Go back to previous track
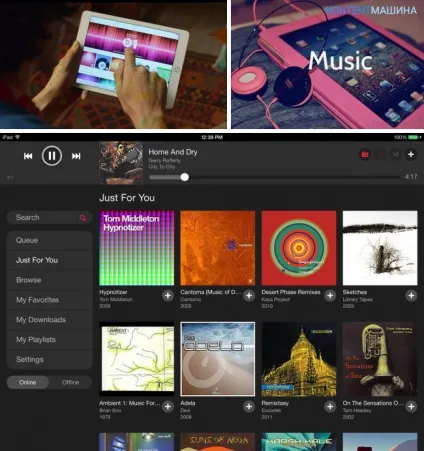Screen dimensions: 424x451 pyautogui.click(x=28, y=156)
